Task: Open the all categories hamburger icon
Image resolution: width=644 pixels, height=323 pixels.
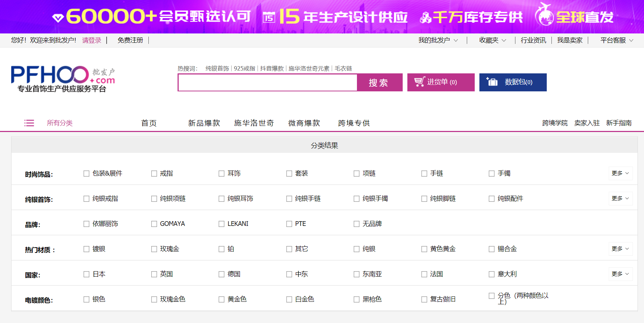Action: point(29,123)
